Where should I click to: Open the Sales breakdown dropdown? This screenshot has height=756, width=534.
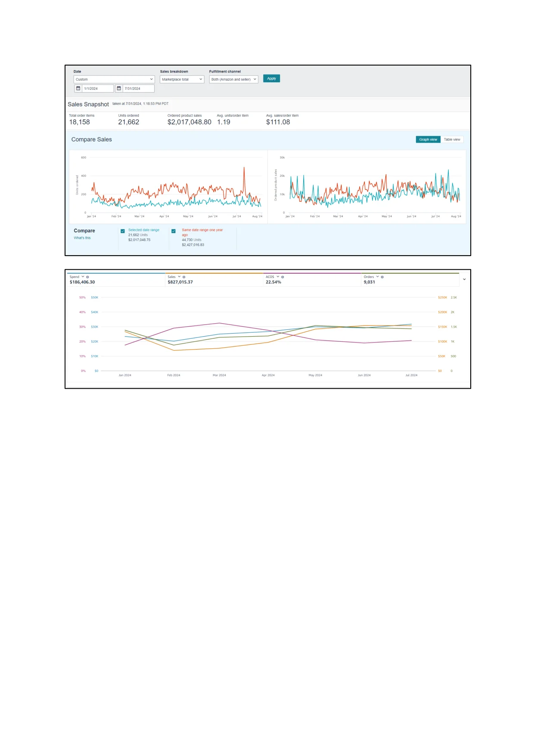(x=182, y=79)
